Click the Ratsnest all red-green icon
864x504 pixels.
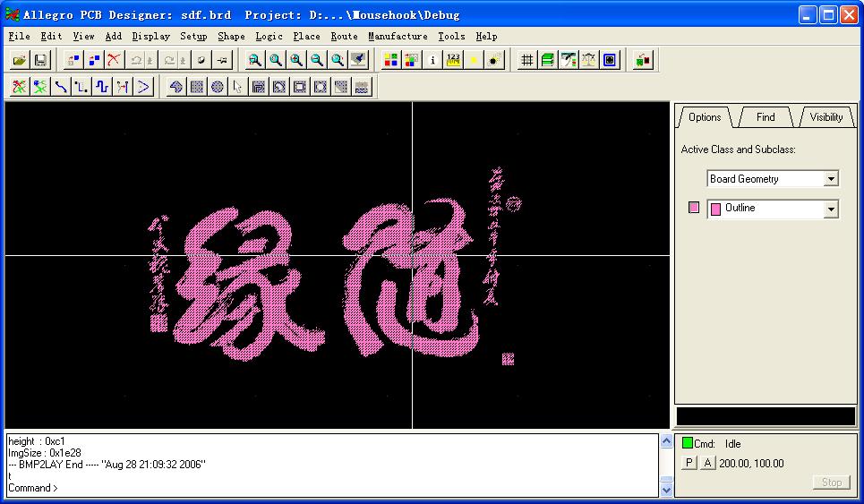[x=20, y=87]
